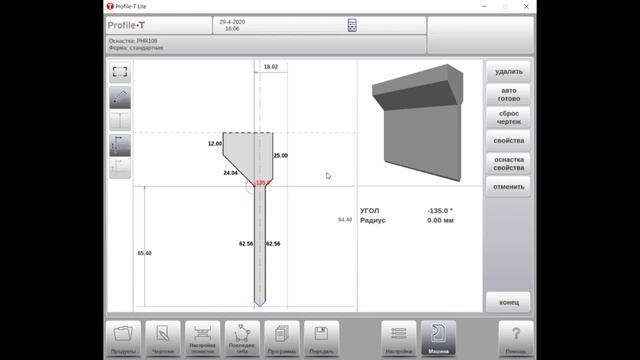The width and height of the screenshot is (640, 360).
Task: Enable the active dimension display icon
Action: click(x=120, y=145)
